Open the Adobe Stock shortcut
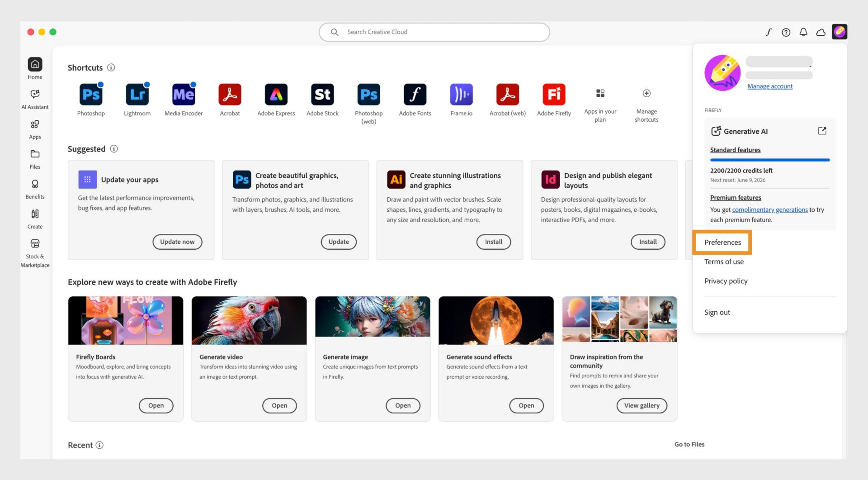Viewport: 868px width, 480px height. (x=322, y=95)
